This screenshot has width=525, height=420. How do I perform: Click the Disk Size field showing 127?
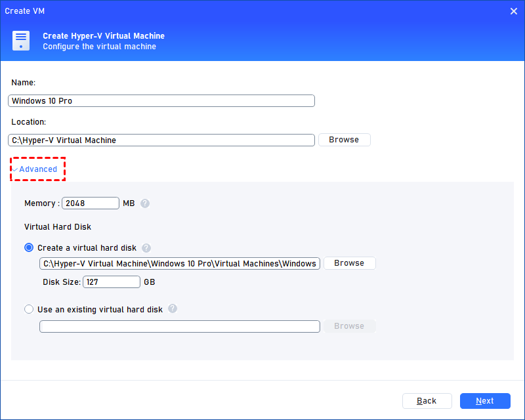[112, 282]
